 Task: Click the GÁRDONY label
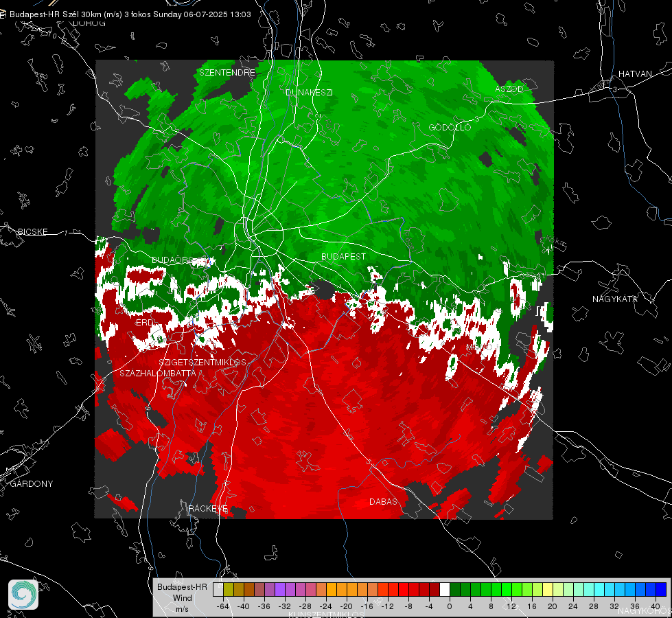coord(32,484)
